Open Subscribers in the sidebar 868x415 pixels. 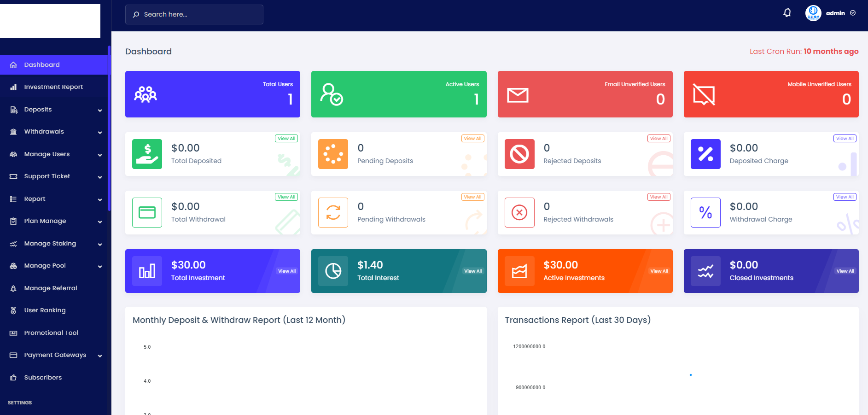pyautogui.click(x=54, y=377)
